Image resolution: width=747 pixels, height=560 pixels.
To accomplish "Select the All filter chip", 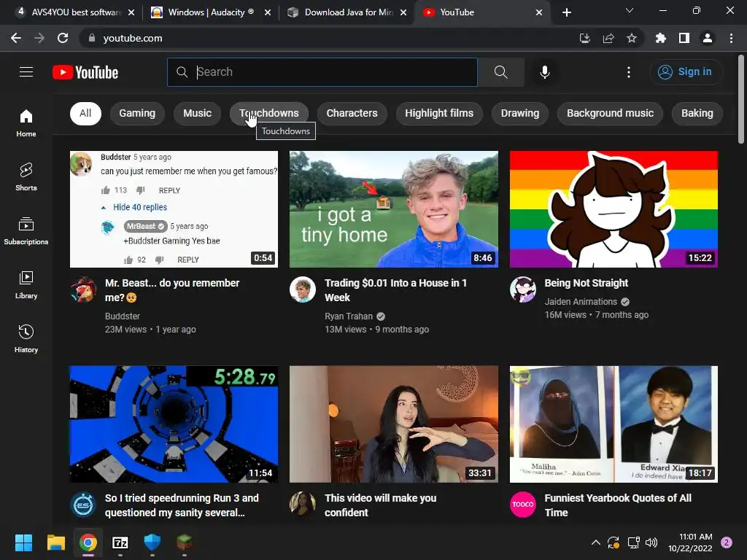I will tap(85, 113).
